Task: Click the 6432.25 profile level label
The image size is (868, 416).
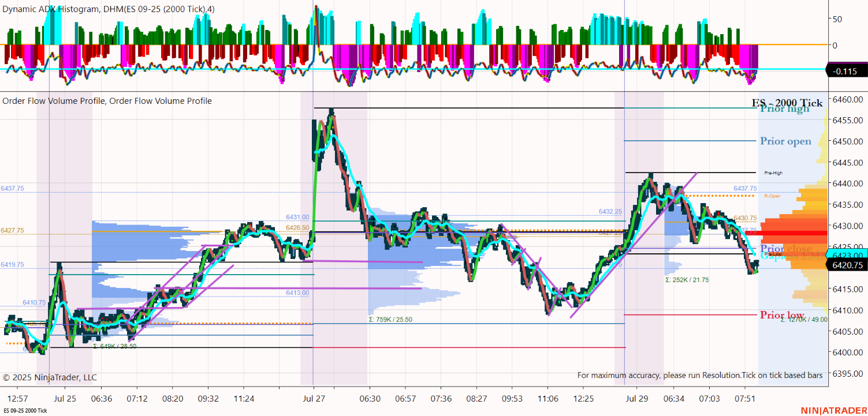Action: click(610, 212)
